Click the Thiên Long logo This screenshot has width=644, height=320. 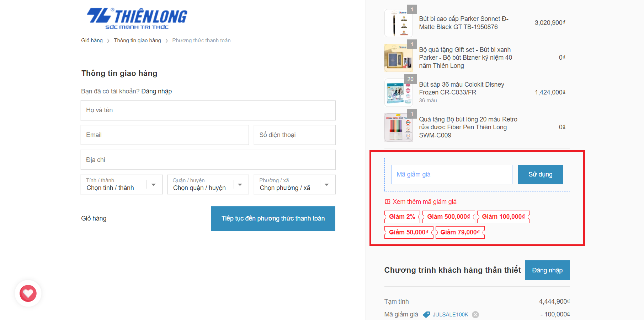[137, 18]
